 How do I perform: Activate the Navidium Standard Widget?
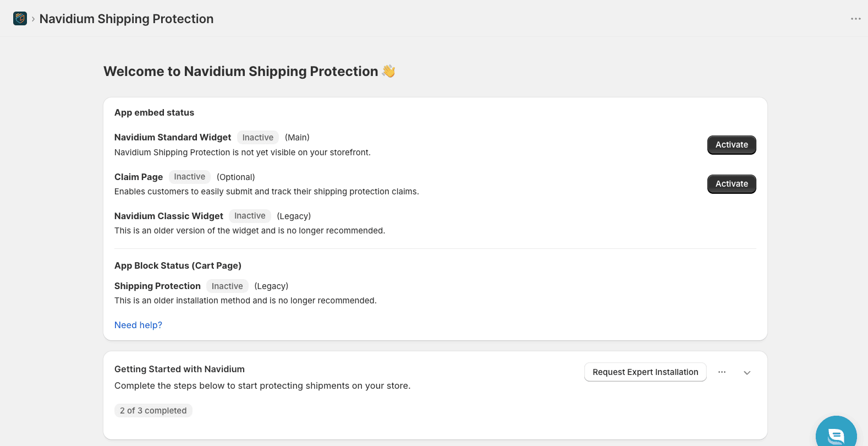pos(732,145)
